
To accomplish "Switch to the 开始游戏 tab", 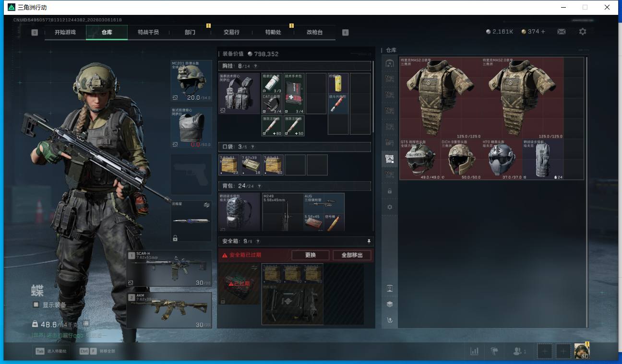I will pyautogui.click(x=65, y=32).
